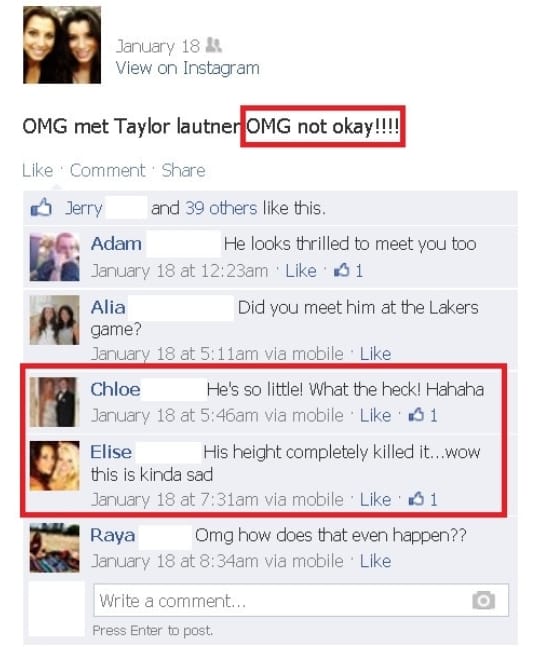Open Raya's profile picture thumbnail
Viewport: 540px width, 647px height.
pos(54,548)
